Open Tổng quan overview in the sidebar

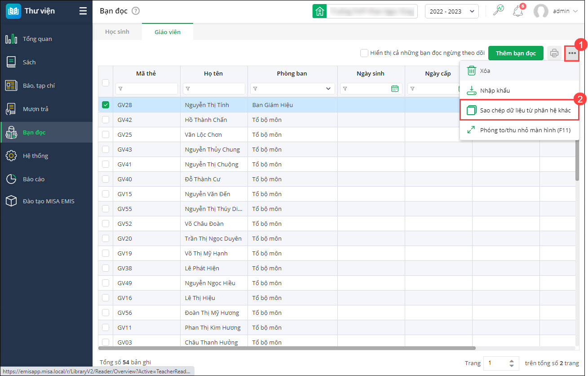pos(46,39)
